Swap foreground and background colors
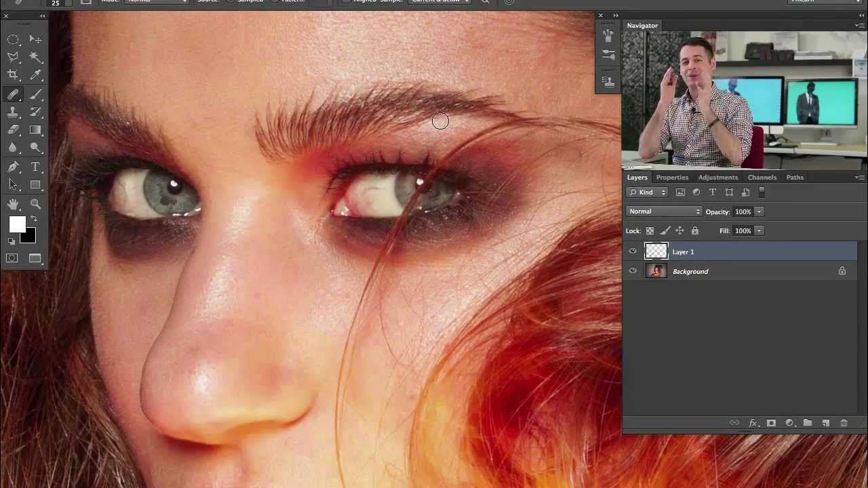The image size is (868, 488). click(34, 219)
